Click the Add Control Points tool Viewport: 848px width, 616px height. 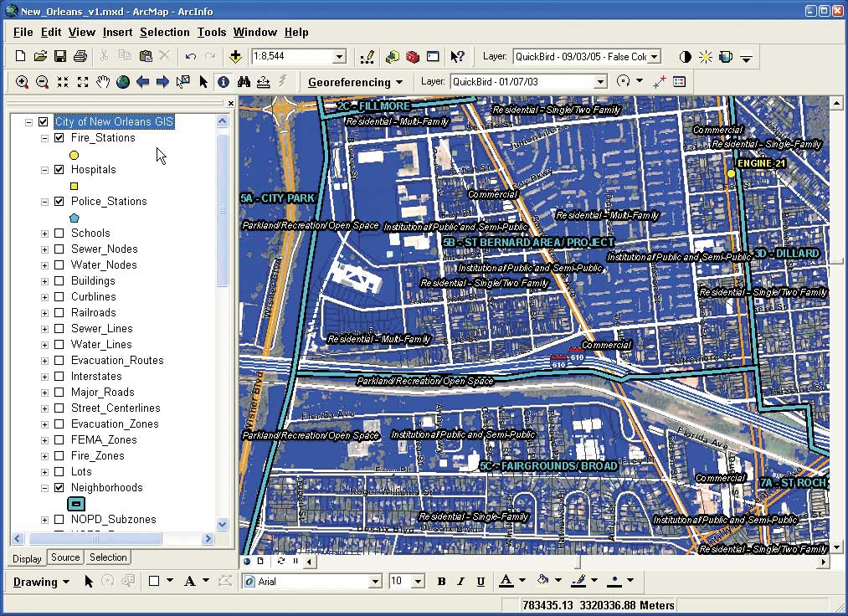tap(659, 82)
